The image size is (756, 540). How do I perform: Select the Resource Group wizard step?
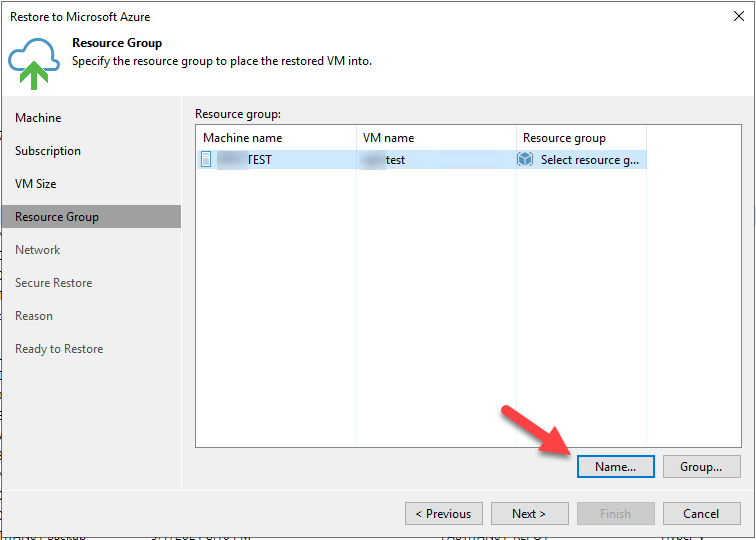click(92, 216)
